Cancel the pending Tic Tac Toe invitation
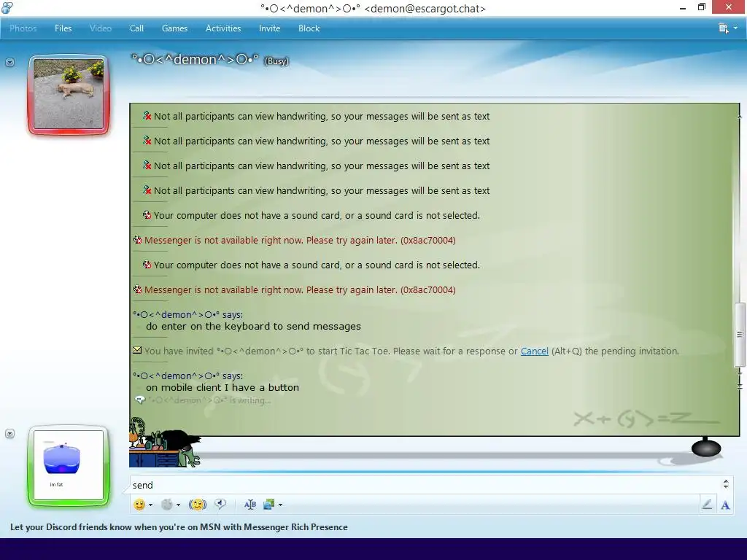Screen dimensions: 747x560 pos(534,351)
